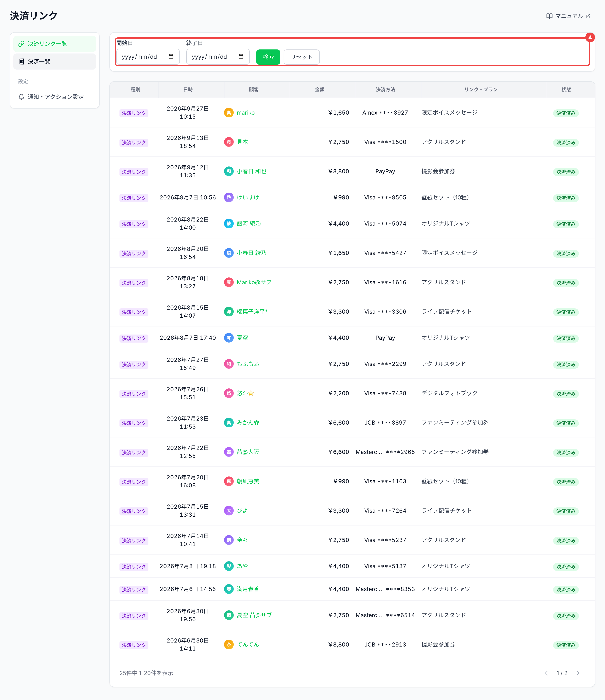605x700 pixels.
Task: Open customer 小春日 綾乃
Action: pyautogui.click(x=251, y=253)
